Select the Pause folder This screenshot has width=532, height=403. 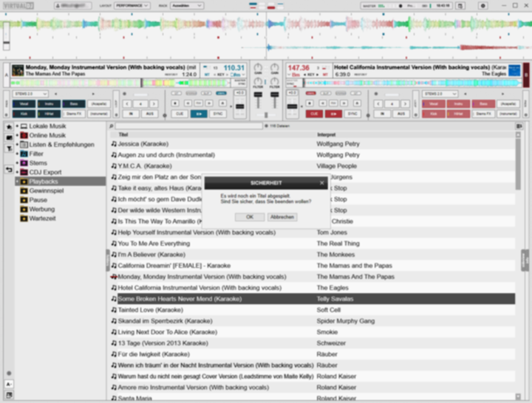coord(38,200)
